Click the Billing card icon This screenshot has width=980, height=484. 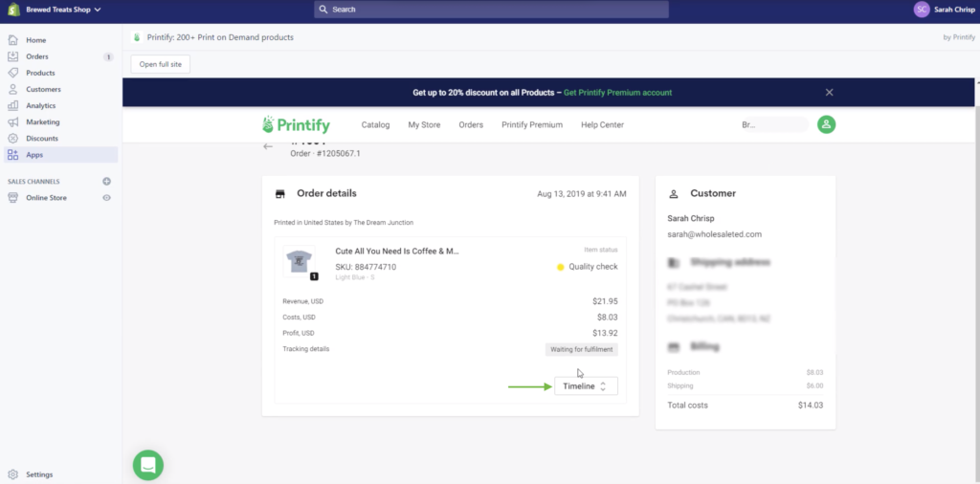[x=674, y=346]
